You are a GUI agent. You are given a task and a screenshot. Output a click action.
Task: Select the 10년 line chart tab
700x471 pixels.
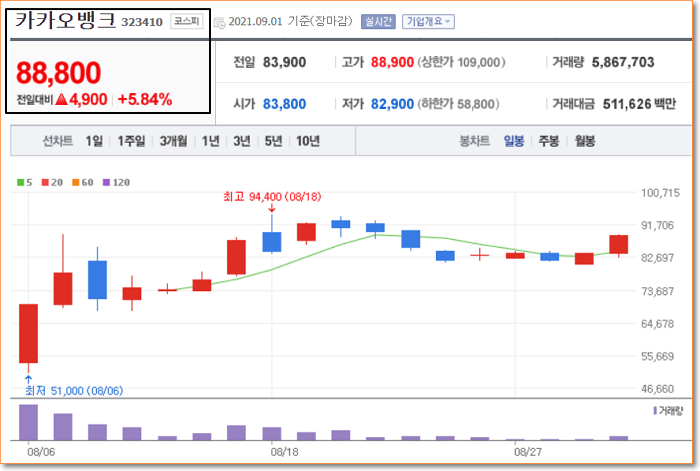point(308,141)
